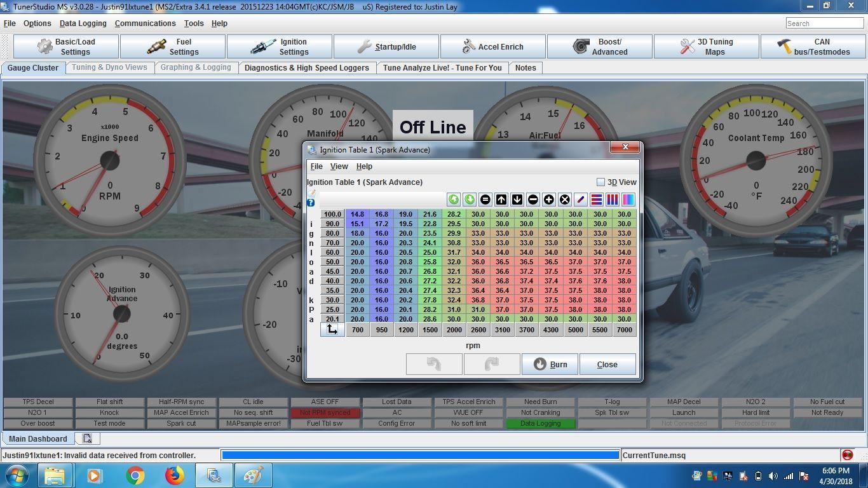
Task: Click the green down-arrow icon in table toolbar
Action: (470, 200)
